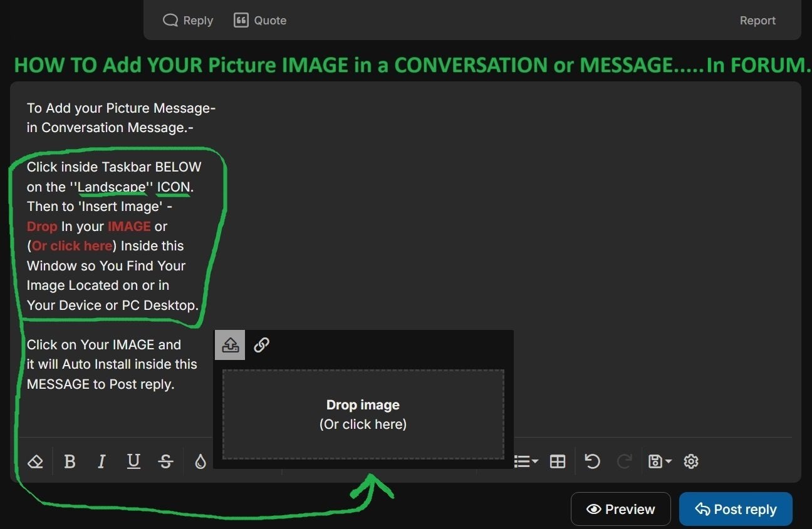812x529 pixels.
Task: Open the Drafts save dropdown
Action: pyautogui.click(x=659, y=462)
